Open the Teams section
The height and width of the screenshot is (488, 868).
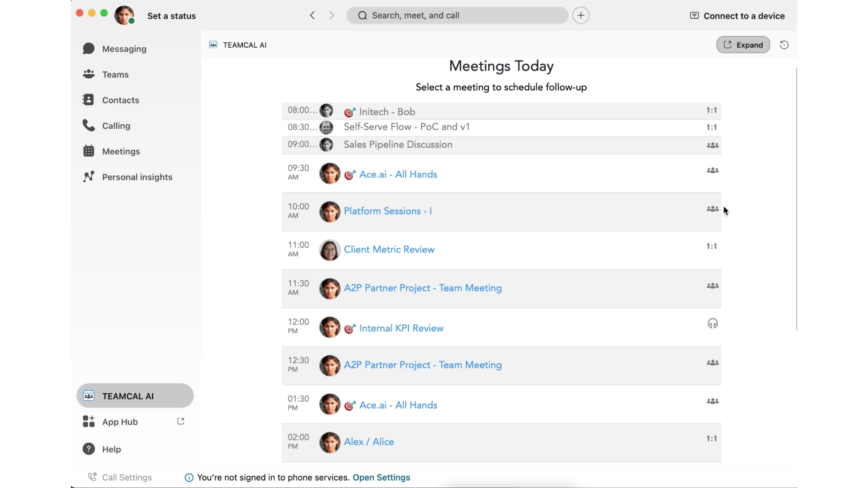[x=106, y=75]
